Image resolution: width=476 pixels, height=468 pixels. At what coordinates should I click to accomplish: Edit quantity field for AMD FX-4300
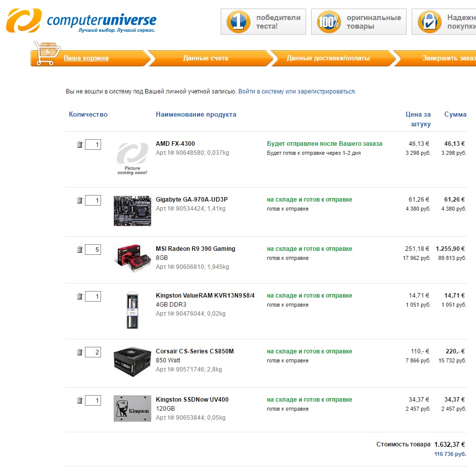coord(93,144)
